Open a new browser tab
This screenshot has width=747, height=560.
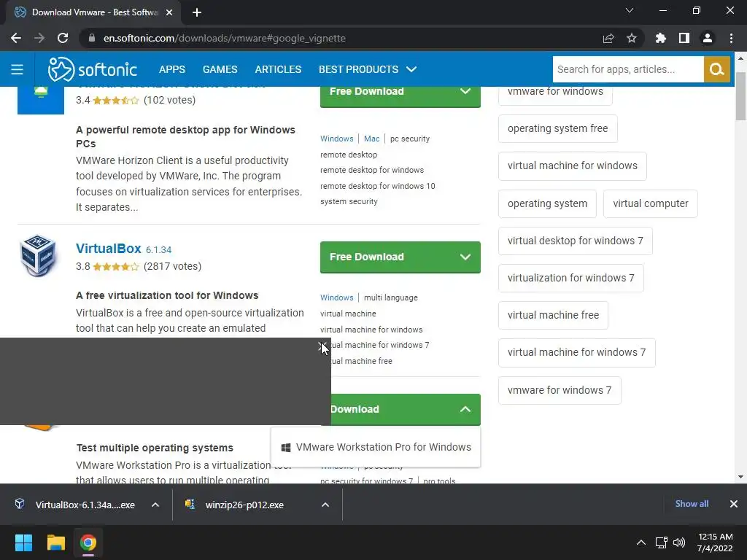[197, 12]
